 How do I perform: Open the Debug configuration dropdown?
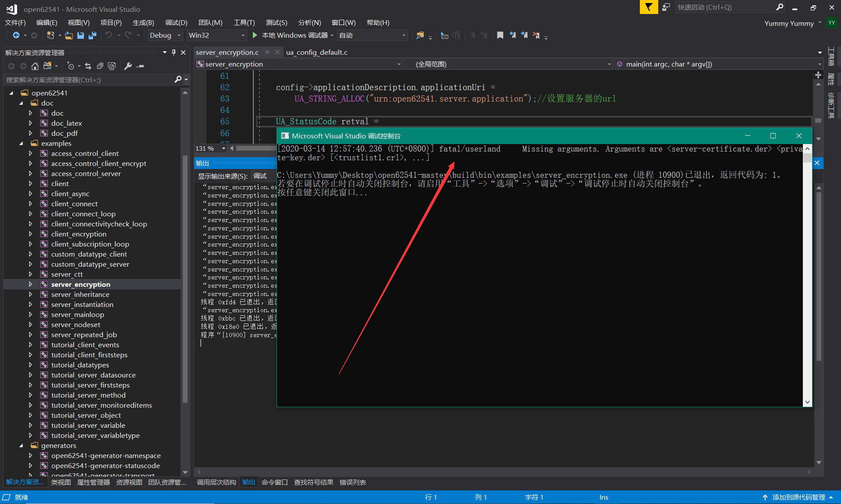coord(165,35)
